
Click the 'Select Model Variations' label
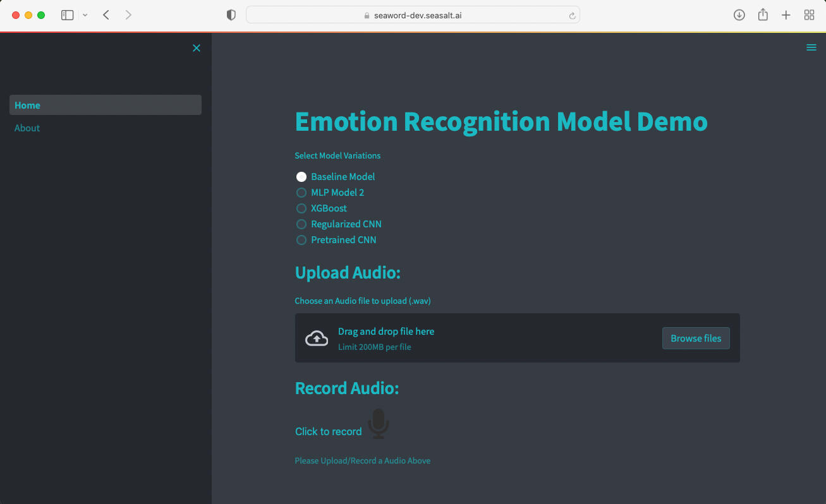pyautogui.click(x=337, y=155)
